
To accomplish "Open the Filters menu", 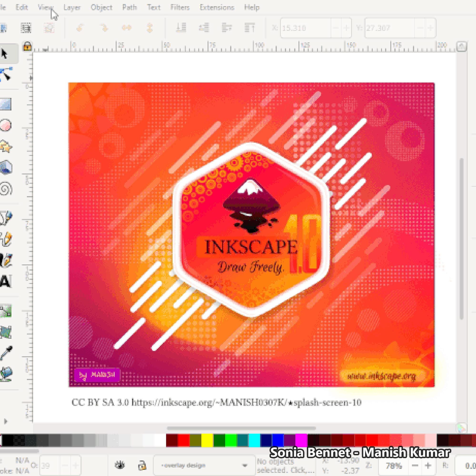I will (x=180, y=7).
